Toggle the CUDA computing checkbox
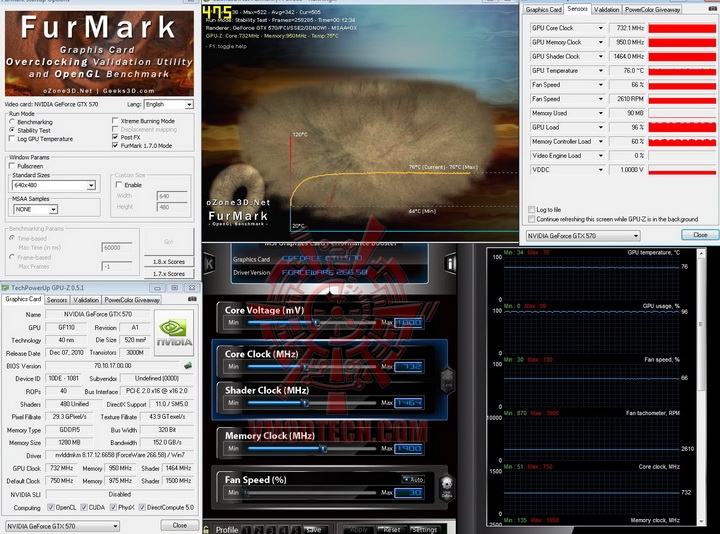The image size is (720, 534). pyautogui.click(x=84, y=507)
